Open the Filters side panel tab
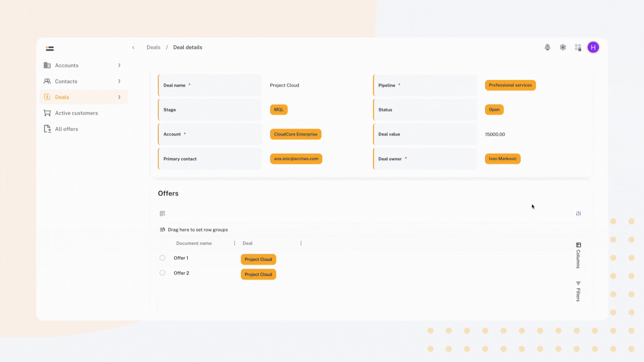The image size is (644, 362). [578, 292]
